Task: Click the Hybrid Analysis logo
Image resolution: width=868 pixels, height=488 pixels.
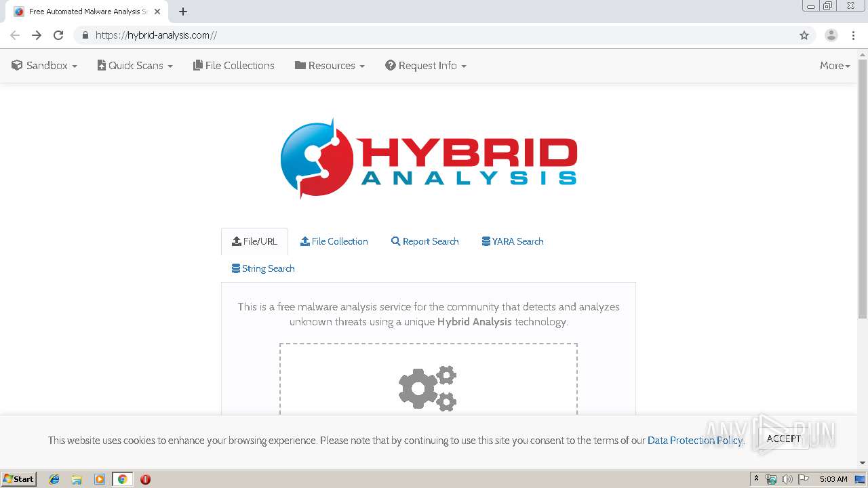Action: [x=429, y=159]
